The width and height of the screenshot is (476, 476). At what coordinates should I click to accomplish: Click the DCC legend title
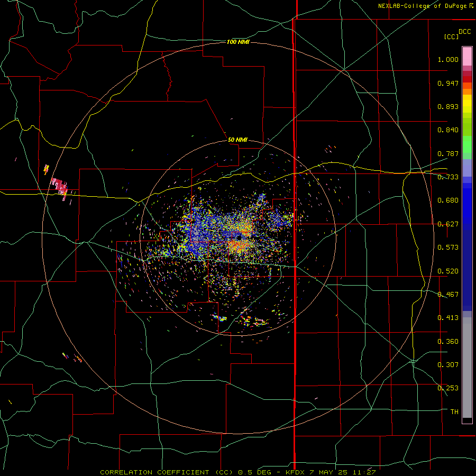click(465, 32)
